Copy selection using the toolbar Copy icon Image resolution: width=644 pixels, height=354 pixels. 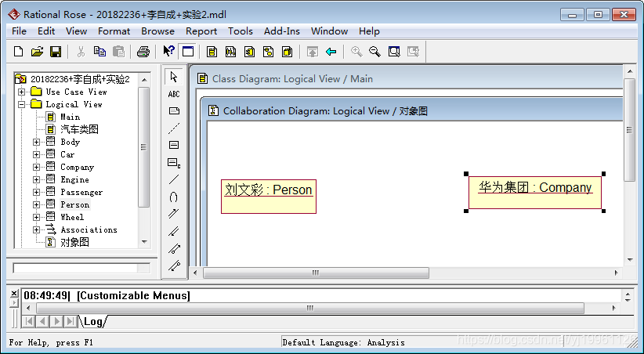pos(99,52)
